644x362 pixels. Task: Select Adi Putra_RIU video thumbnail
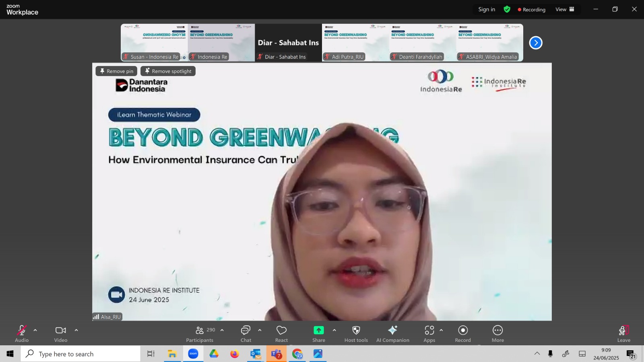click(x=355, y=43)
